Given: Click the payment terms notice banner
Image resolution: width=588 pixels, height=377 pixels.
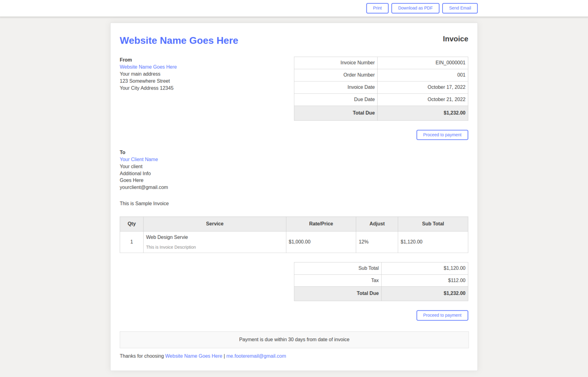Looking at the screenshot, I should 294,339.
